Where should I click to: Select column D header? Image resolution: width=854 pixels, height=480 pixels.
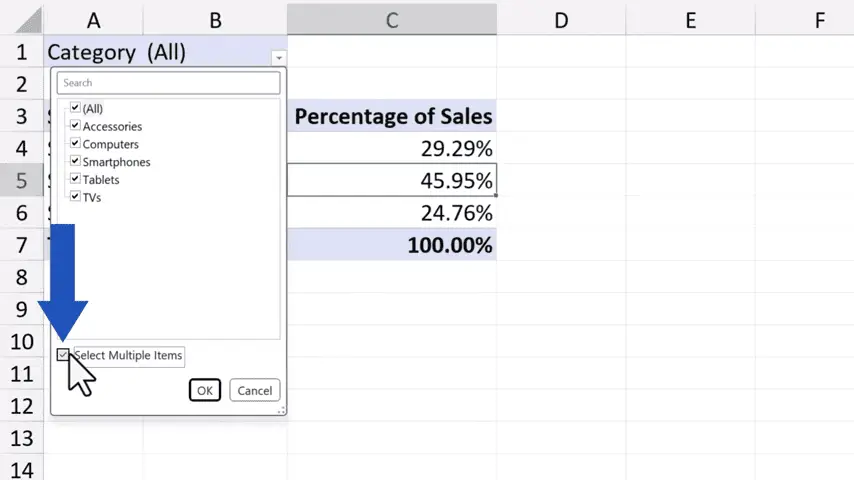[561, 19]
